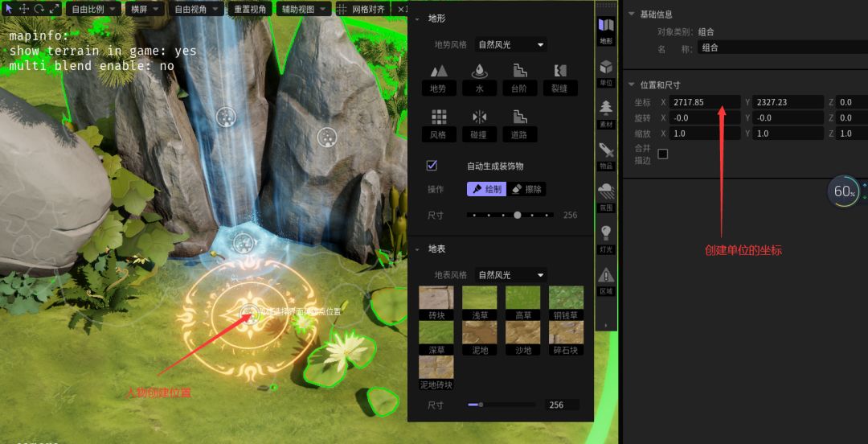The width and height of the screenshot is (868, 444).
Task: Open the 自由比例 dropdown
Action: (x=93, y=9)
